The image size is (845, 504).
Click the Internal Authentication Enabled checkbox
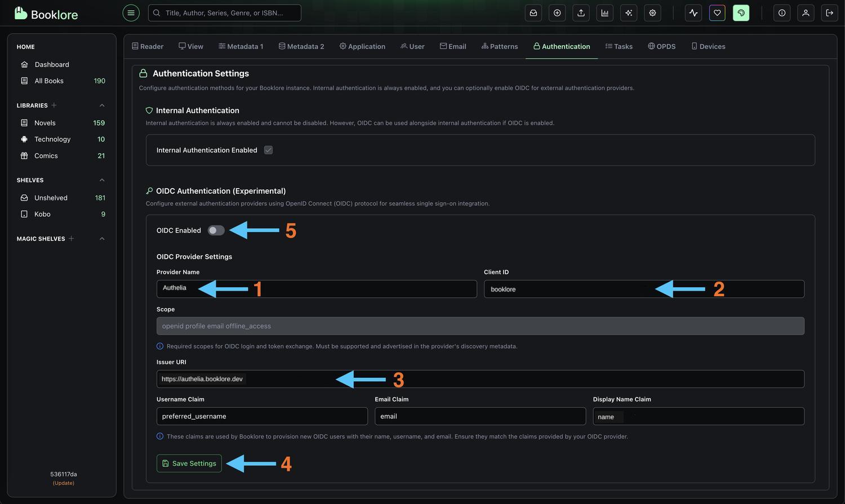[x=268, y=150]
